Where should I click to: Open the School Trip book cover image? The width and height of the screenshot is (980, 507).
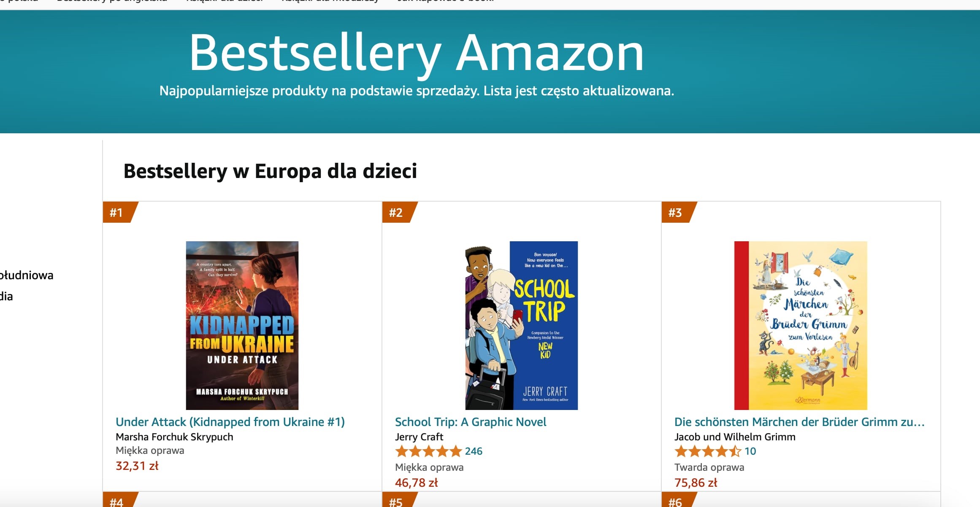tap(521, 325)
